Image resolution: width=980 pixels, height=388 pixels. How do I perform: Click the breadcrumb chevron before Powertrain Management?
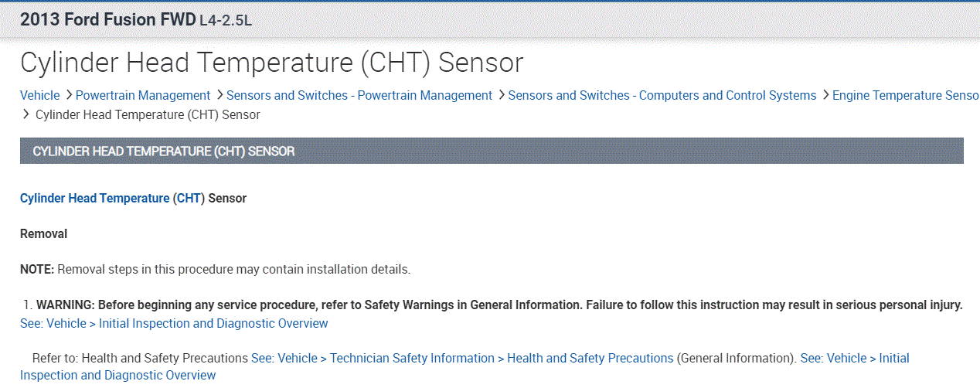pyautogui.click(x=68, y=95)
